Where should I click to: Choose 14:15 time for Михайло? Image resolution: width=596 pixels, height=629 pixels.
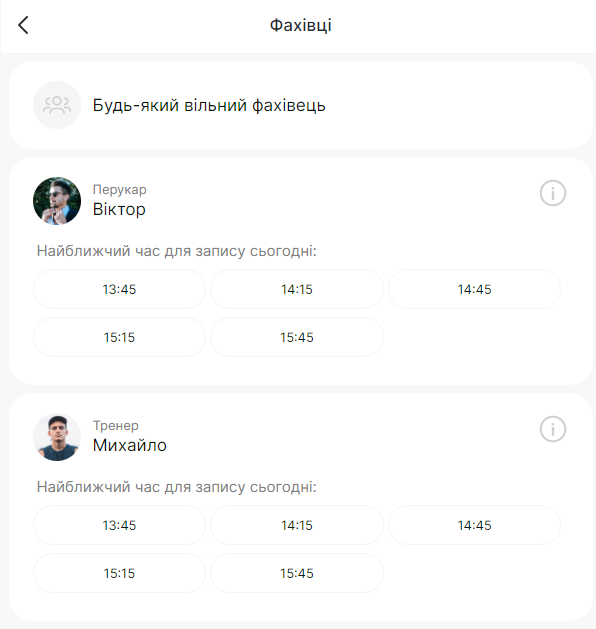pos(297,525)
